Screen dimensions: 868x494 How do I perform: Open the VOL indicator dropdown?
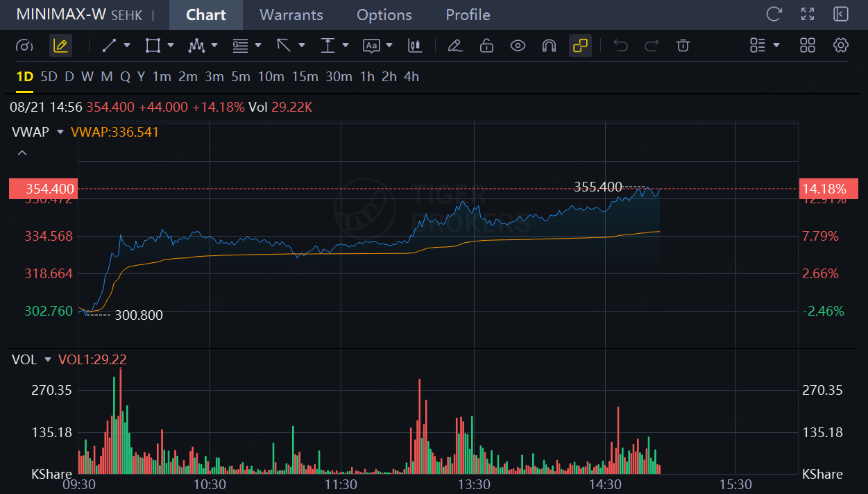[x=48, y=359]
